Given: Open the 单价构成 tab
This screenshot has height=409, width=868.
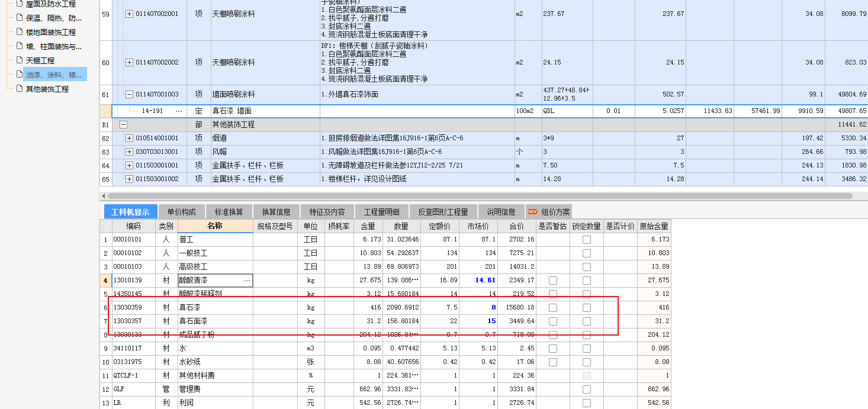Looking at the screenshot, I should [181, 212].
